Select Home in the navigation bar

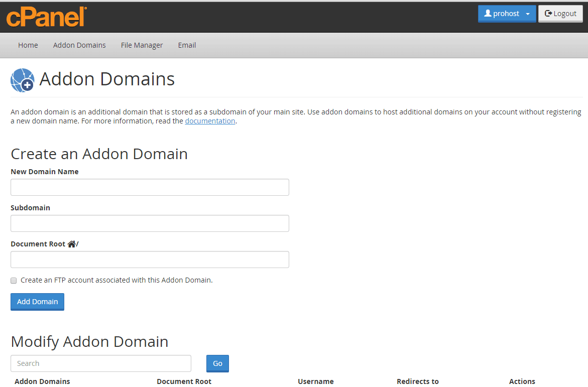pyautogui.click(x=28, y=45)
